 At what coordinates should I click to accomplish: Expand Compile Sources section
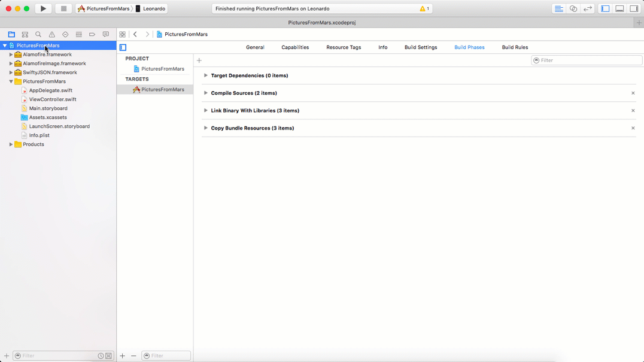pos(206,93)
